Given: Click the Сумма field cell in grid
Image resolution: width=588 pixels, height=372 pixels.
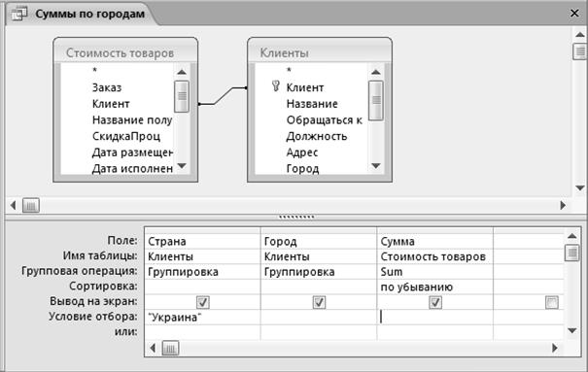Looking at the screenshot, I should [435, 241].
